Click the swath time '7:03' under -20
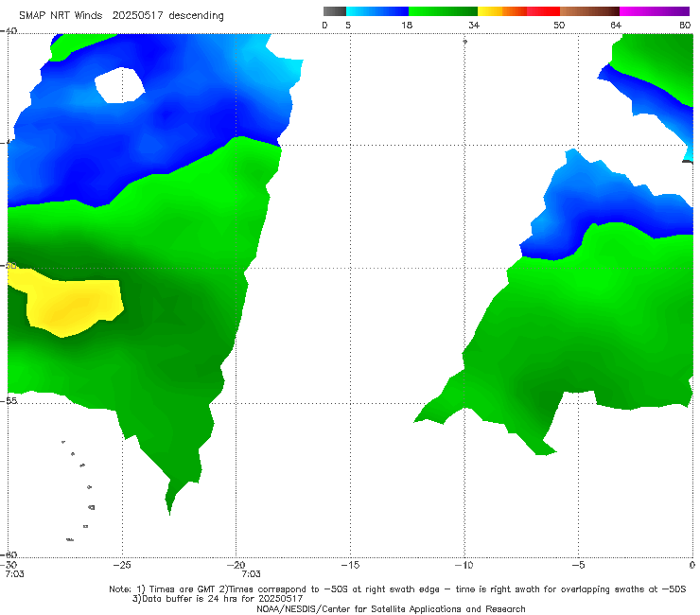700x615 pixels. (251, 574)
